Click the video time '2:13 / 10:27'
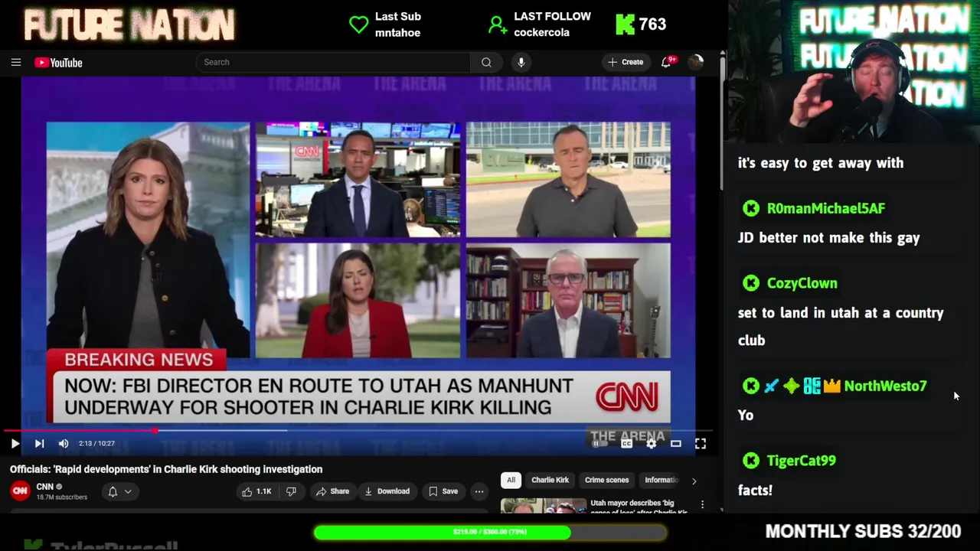Screen dimensions: 980x551 point(96,443)
